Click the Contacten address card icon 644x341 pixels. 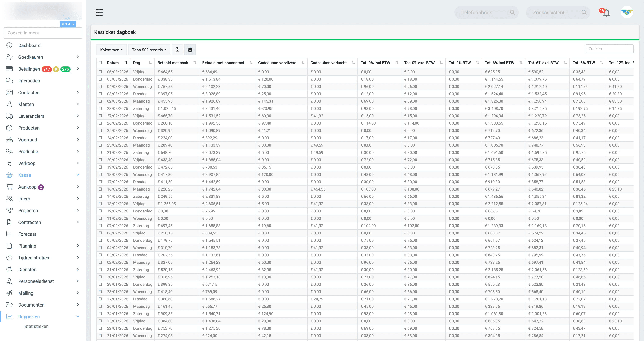click(9, 92)
